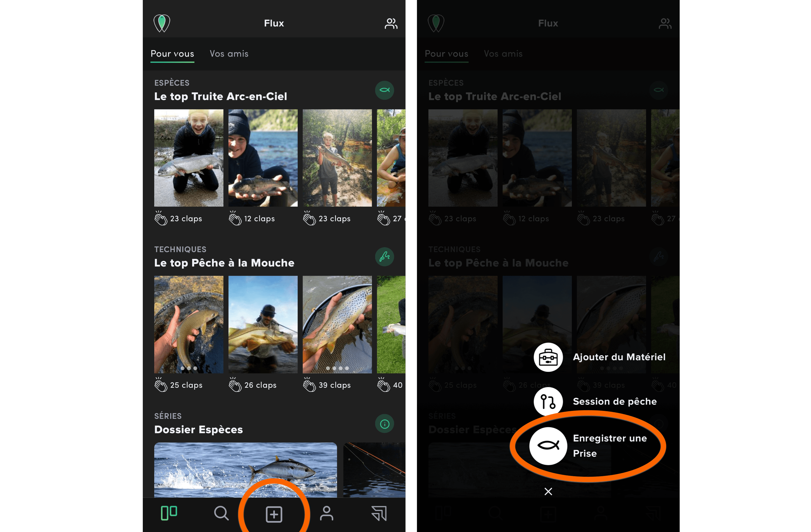
Task: Switch to the Pour vous tab
Action: point(172,54)
